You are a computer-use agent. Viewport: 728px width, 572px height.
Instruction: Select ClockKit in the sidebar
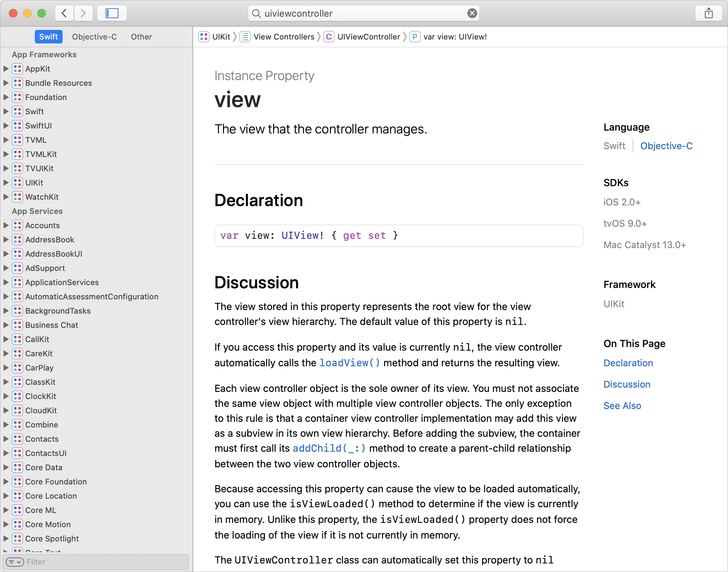41,396
